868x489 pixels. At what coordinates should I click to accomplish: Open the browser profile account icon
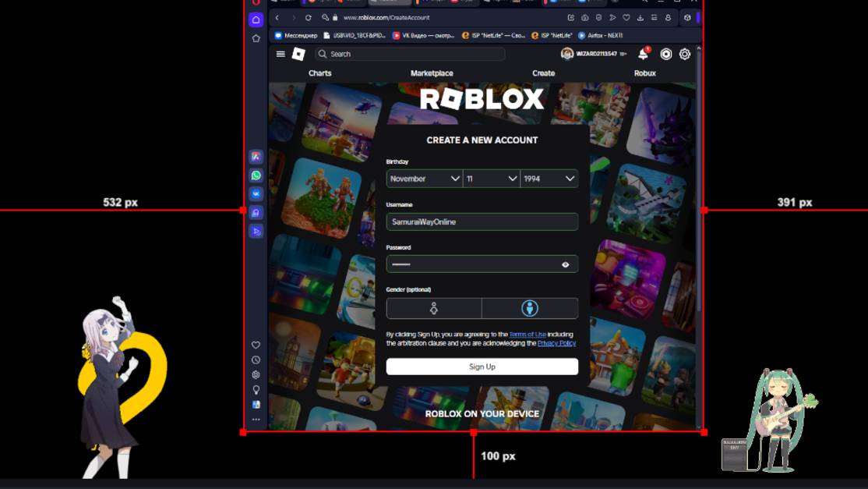[669, 18]
